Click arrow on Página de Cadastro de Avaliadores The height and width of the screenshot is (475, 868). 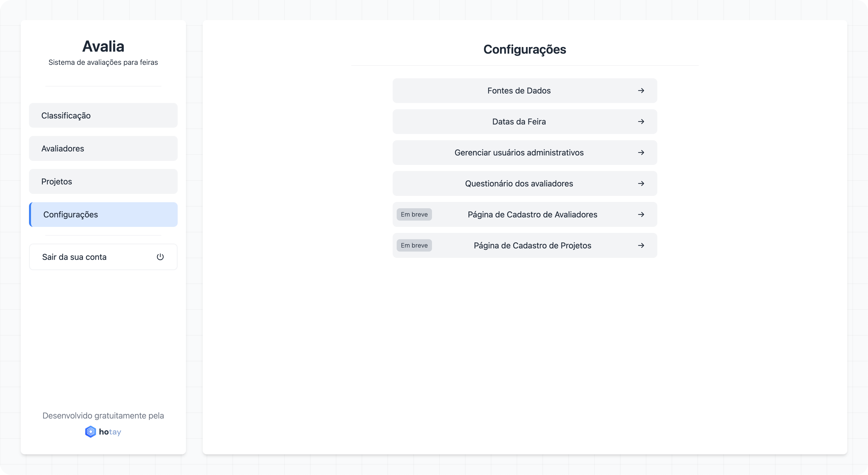[641, 215]
